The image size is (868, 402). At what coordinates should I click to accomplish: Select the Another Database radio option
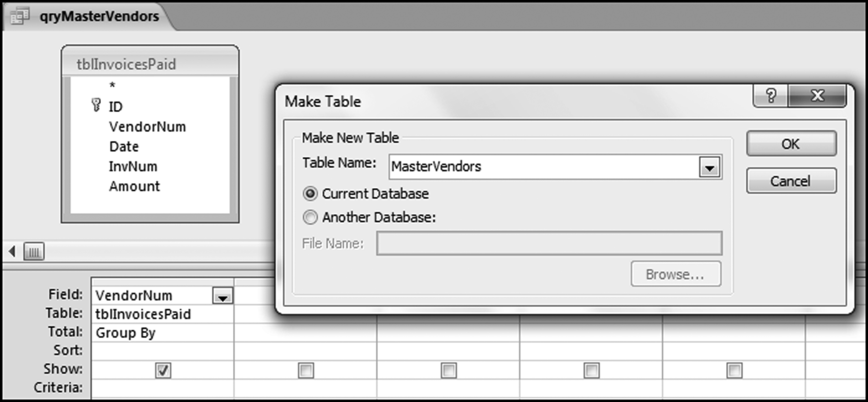click(310, 217)
